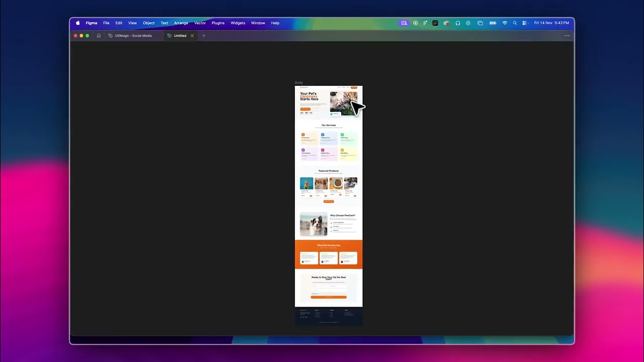This screenshot has width=644, height=362.
Task: Open the Arrange menu
Action: click(x=181, y=23)
